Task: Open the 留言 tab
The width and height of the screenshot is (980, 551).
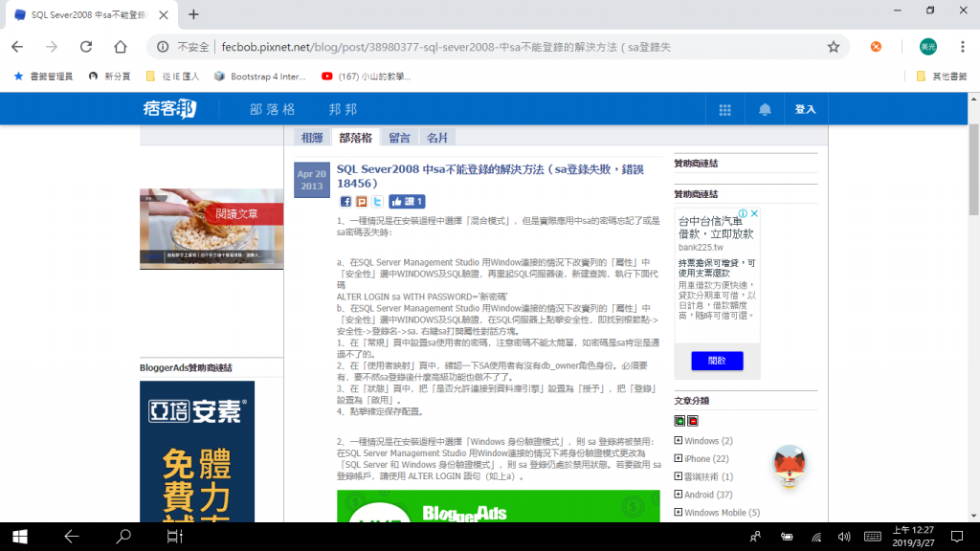Action: tap(399, 138)
